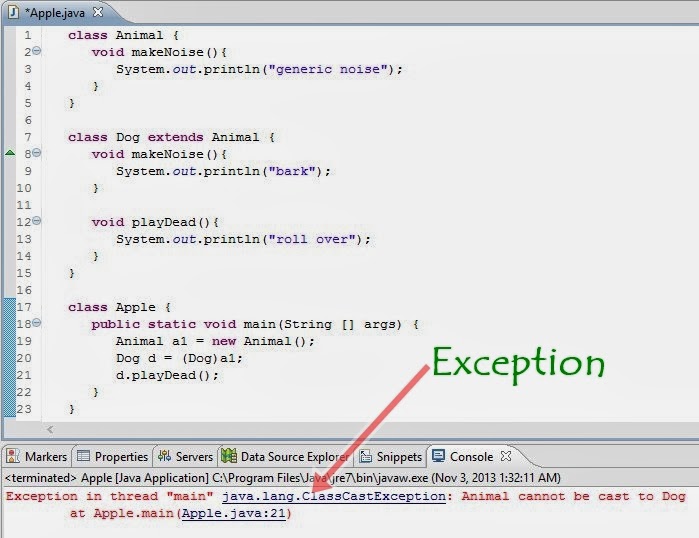Screen dimensions: 699x538
Task: Select the *Apple.java editor tab
Action: pyautogui.click(x=55, y=13)
